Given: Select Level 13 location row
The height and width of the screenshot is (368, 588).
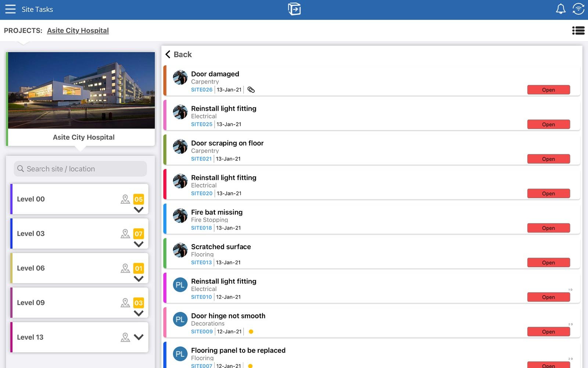Looking at the screenshot, I should tap(79, 337).
